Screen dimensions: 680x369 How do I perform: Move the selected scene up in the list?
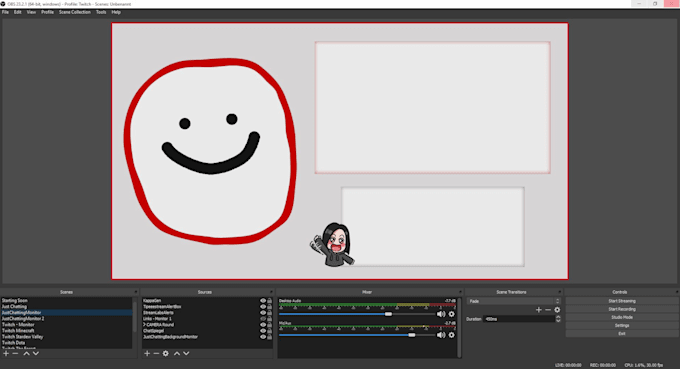tap(26, 353)
